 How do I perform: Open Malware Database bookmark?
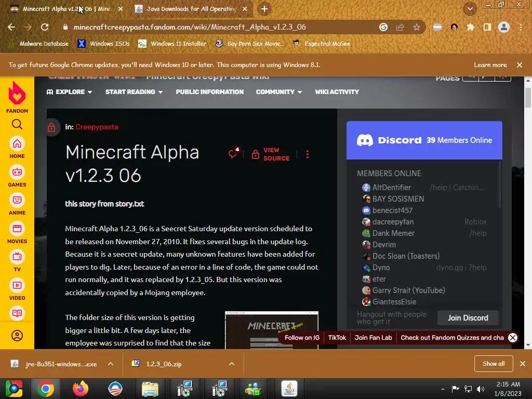point(39,44)
